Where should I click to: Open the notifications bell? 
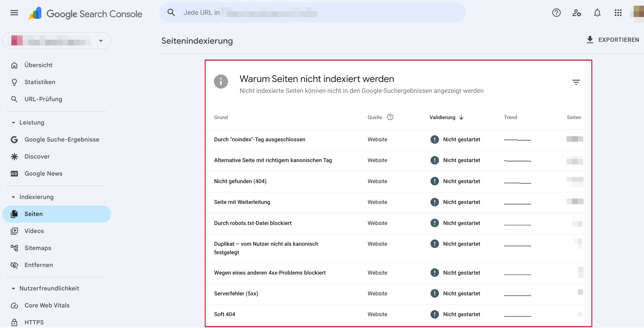pos(597,13)
